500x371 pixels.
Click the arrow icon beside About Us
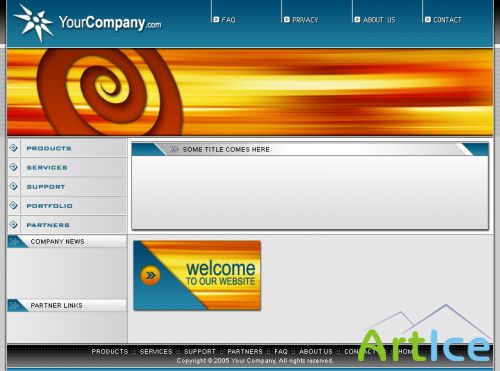(357, 20)
